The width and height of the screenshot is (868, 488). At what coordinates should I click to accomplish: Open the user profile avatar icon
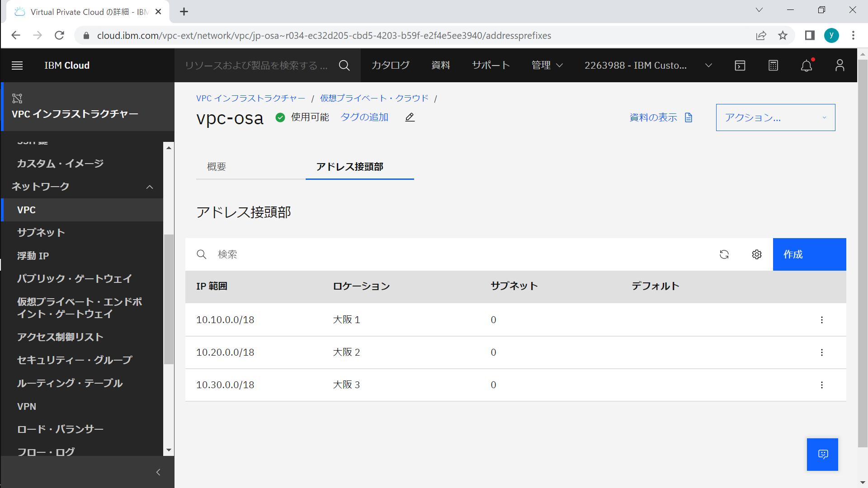pyautogui.click(x=840, y=66)
